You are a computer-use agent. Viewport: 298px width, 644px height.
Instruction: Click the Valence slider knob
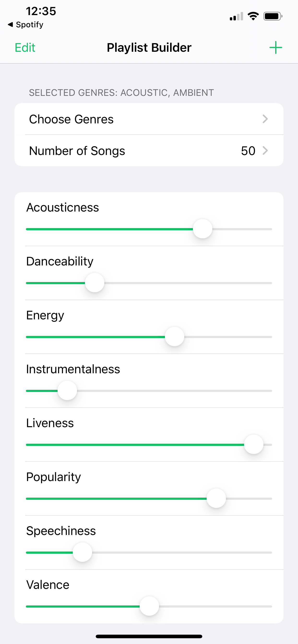(149, 606)
